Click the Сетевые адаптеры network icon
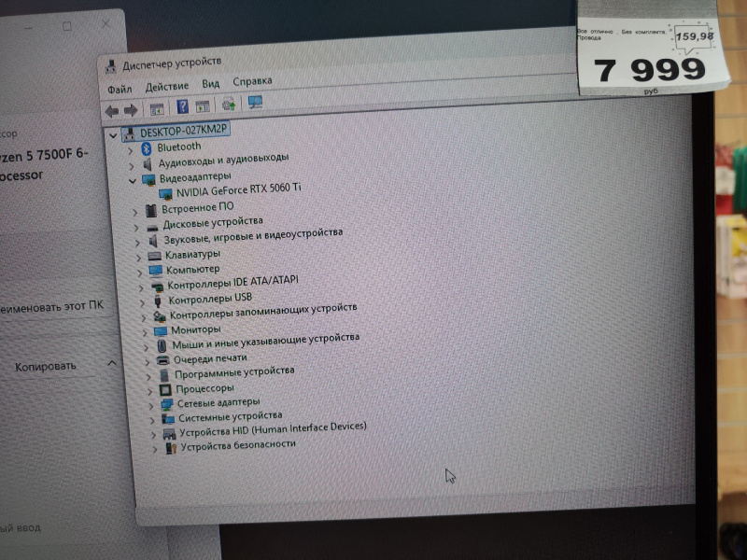Image resolution: width=747 pixels, height=560 pixels. point(167,404)
